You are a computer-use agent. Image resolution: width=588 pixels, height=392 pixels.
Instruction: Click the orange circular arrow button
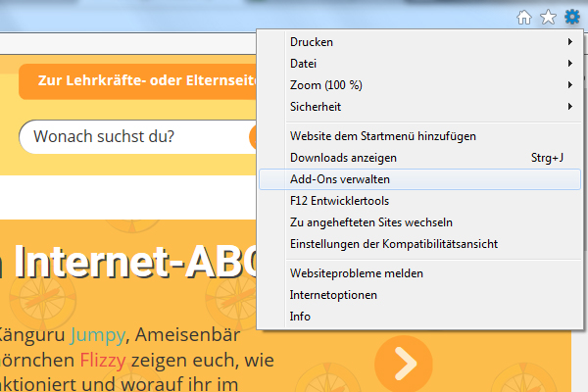click(402, 364)
